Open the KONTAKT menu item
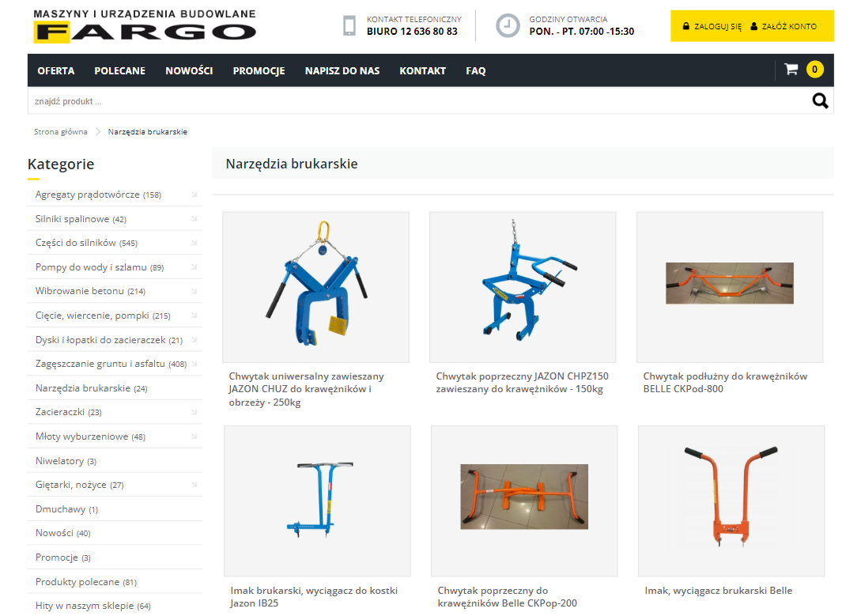861x616 pixels. coord(422,71)
